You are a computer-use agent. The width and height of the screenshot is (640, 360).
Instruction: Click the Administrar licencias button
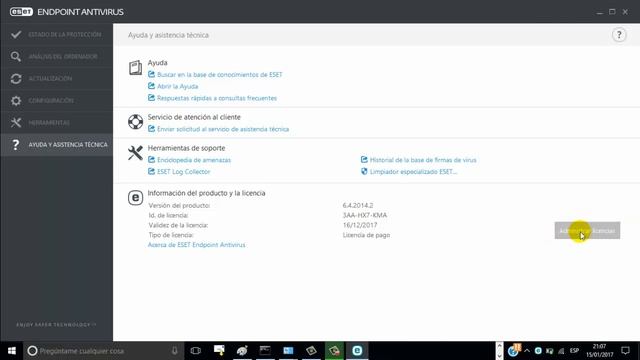(x=587, y=231)
